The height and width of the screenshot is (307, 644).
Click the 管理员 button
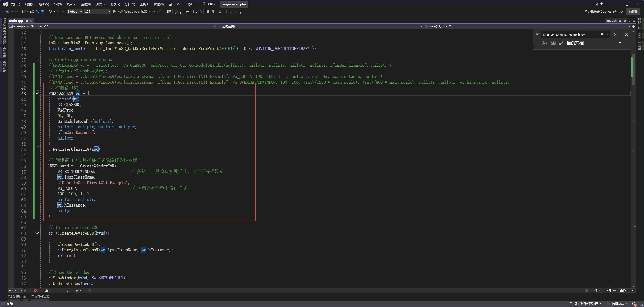click(633, 11)
